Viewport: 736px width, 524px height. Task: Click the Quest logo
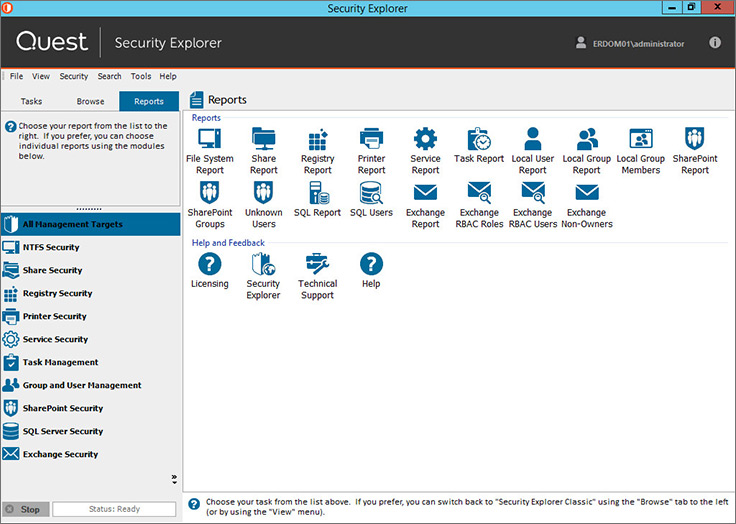[x=52, y=42]
